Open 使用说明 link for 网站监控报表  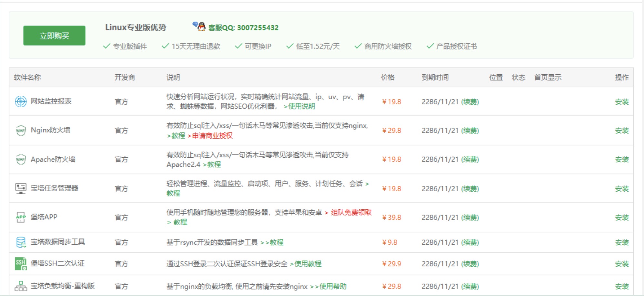pyautogui.click(x=299, y=106)
